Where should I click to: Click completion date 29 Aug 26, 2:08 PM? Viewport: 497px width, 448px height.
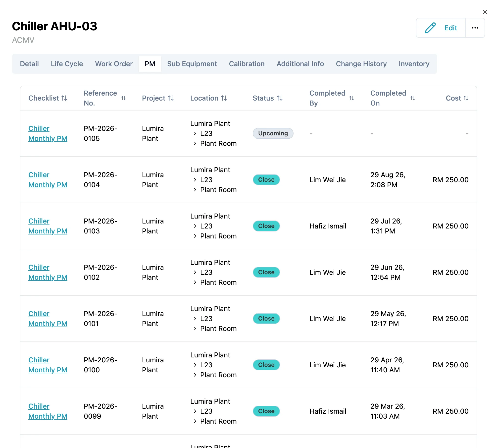pyautogui.click(x=388, y=180)
